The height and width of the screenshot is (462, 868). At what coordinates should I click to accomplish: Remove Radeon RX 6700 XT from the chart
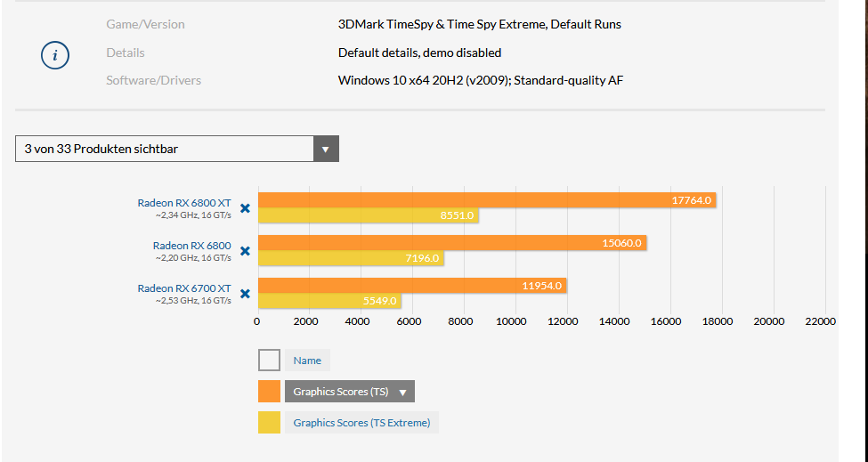click(245, 294)
